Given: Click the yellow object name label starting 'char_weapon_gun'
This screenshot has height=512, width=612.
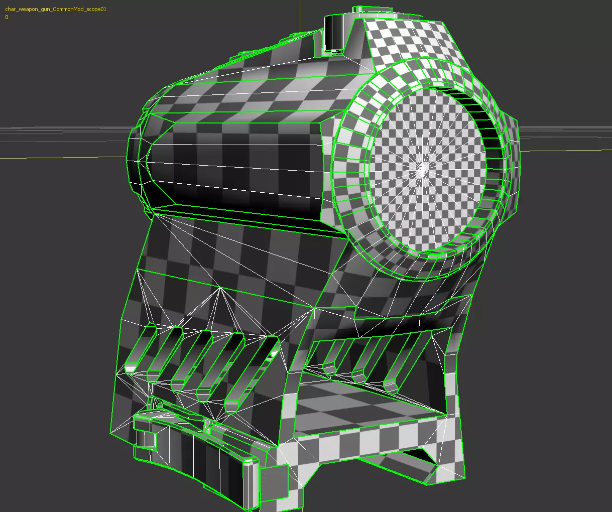Looking at the screenshot, I should (55, 9).
